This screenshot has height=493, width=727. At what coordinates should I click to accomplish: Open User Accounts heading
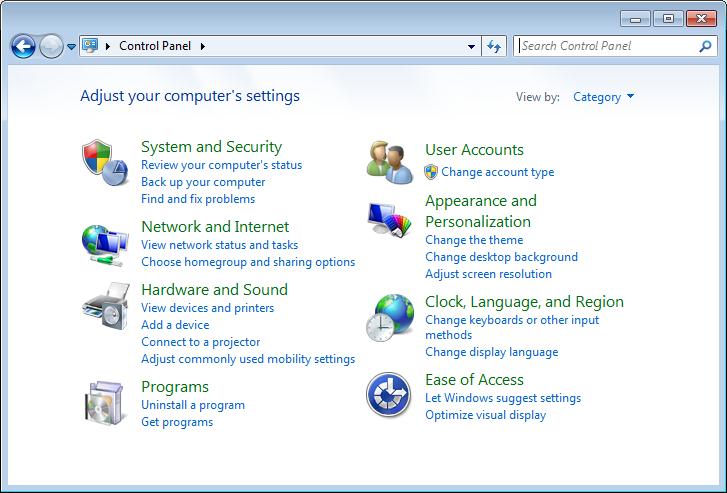[474, 150]
